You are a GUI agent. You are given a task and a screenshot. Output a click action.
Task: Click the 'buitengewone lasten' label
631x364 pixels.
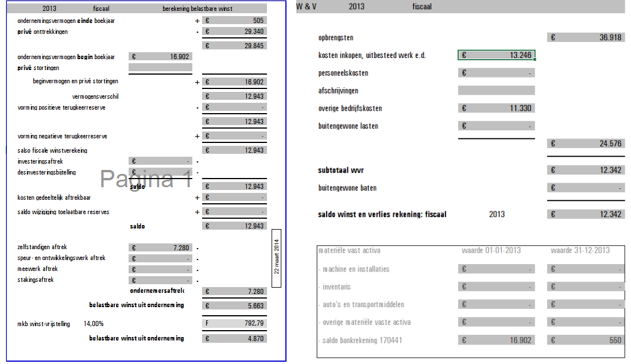349,126
